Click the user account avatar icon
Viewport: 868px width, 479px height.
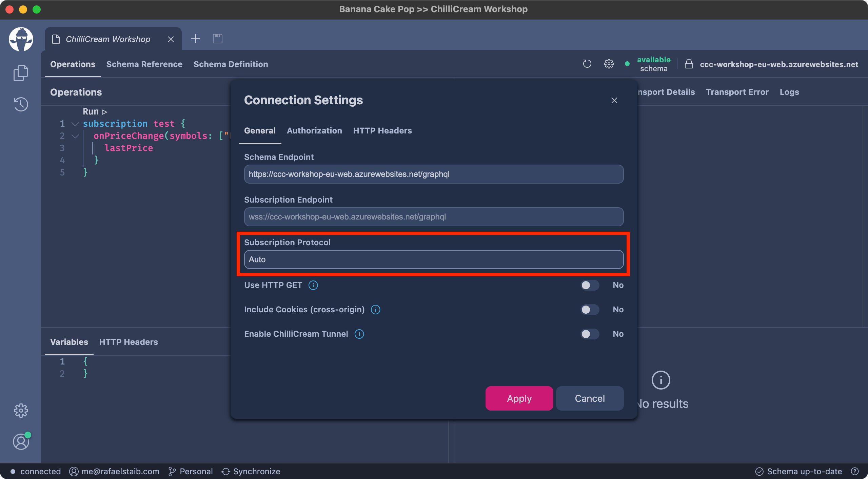click(x=21, y=441)
